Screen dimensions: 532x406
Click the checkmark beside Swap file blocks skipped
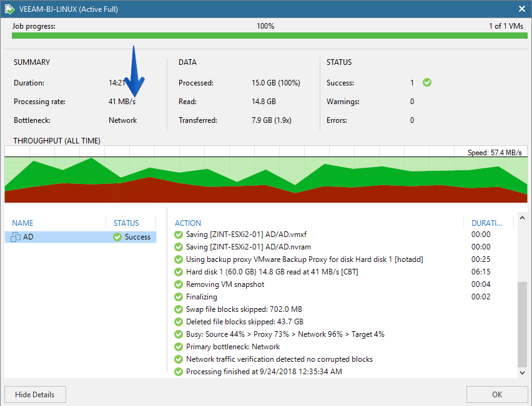click(x=179, y=309)
